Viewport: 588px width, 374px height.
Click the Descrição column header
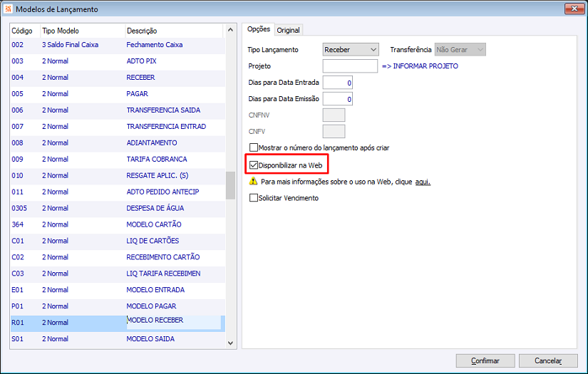pyautogui.click(x=174, y=31)
